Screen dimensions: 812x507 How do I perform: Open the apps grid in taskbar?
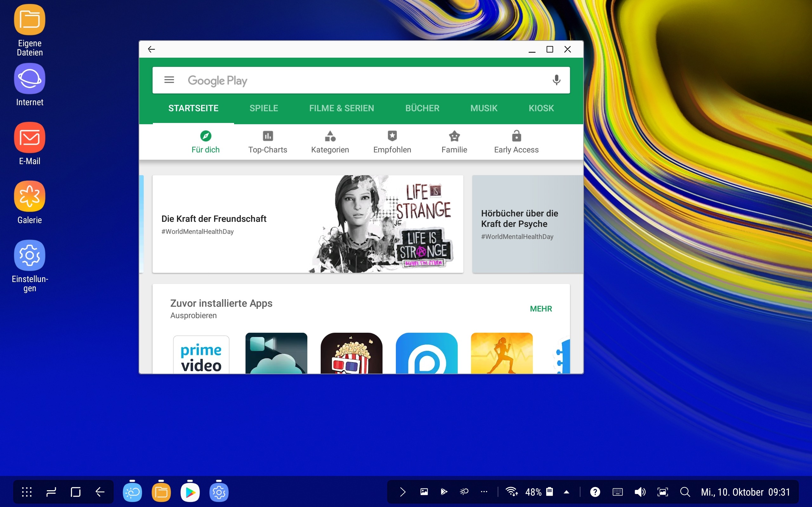tap(27, 492)
